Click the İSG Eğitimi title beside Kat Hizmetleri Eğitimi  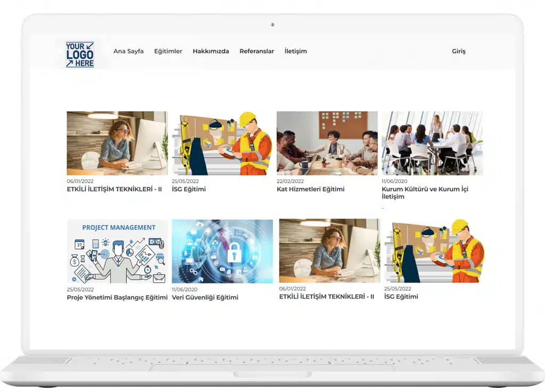[x=189, y=189]
